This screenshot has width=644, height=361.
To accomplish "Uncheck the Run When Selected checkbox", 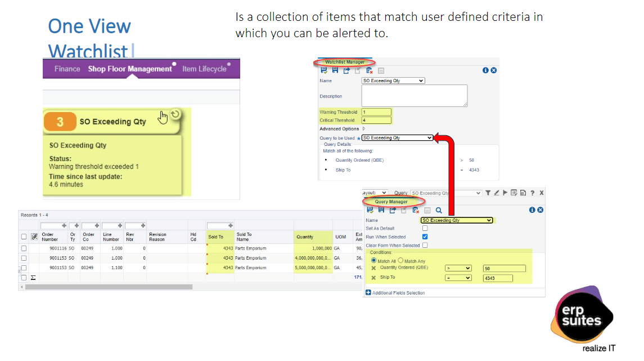I will (425, 237).
